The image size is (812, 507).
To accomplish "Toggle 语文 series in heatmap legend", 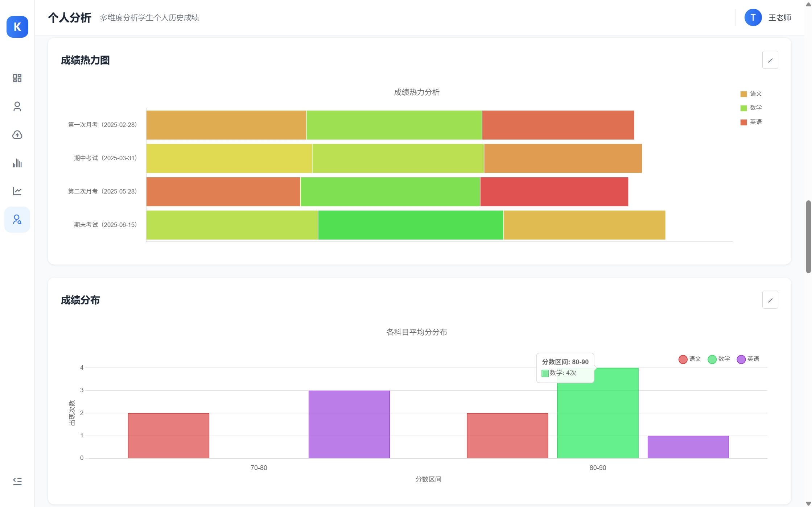I will [x=751, y=94].
